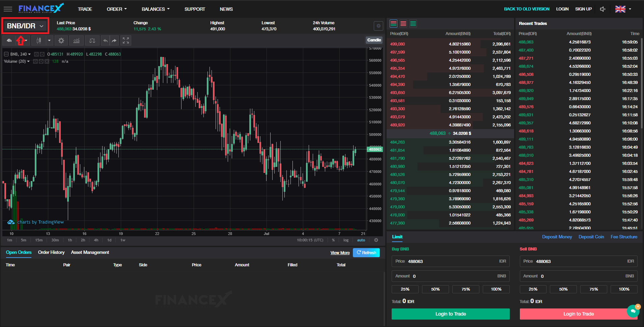Expand the Volume (20) legend dropdown
Image resolution: width=644 pixels, height=327 pixels.
tap(28, 61)
